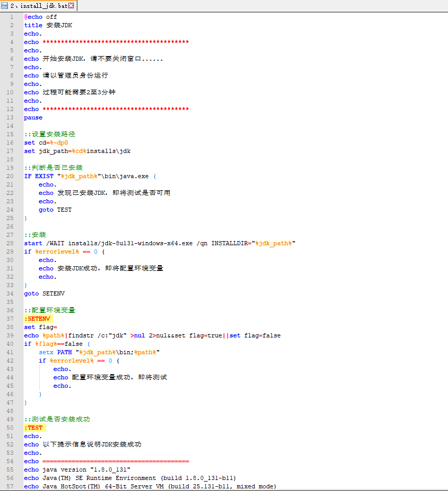
Task: Select the 2、install_jdk.bat tab
Action: (37, 5)
